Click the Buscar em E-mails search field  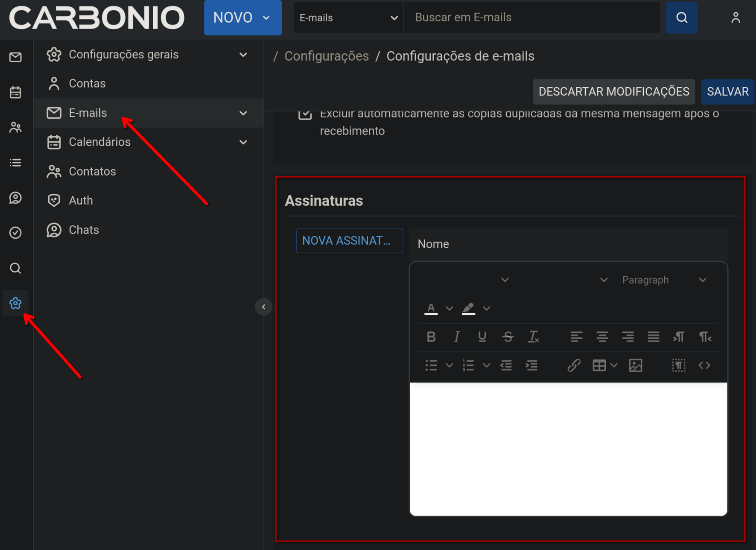pos(532,18)
